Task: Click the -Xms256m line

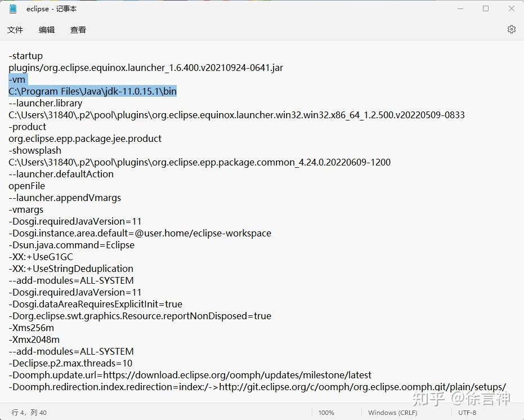Action: pyautogui.click(x=31, y=328)
